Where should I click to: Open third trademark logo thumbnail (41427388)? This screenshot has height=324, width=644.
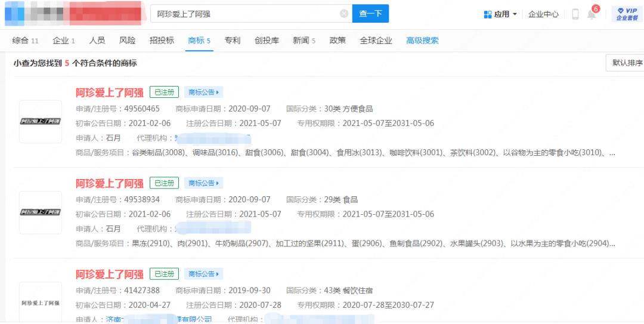tap(41, 303)
